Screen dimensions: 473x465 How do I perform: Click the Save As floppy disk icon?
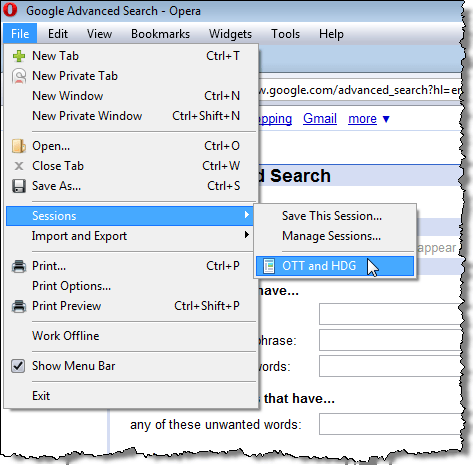point(19,186)
